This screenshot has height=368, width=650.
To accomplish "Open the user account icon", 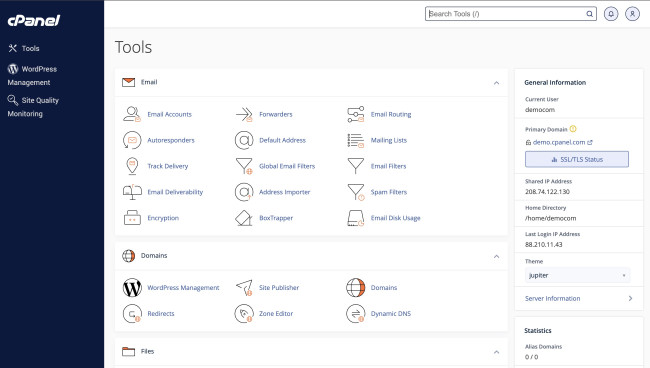I will point(632,14).
